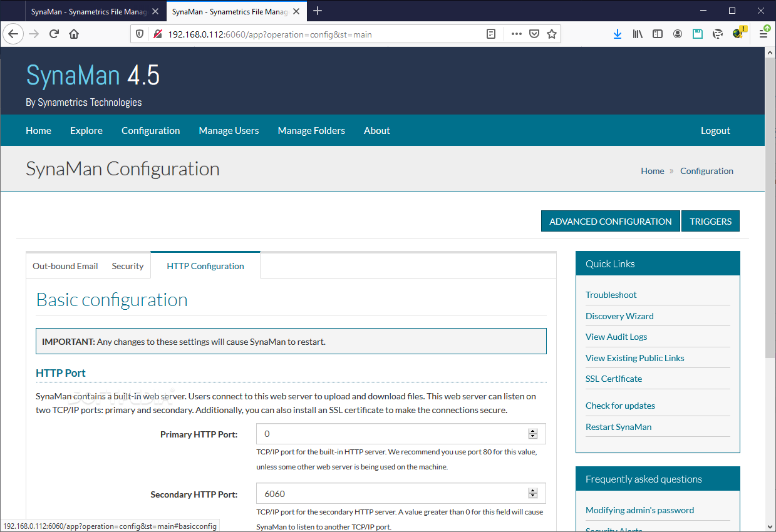Open Modifying admin's password FAQ

[x=639, y=510]
